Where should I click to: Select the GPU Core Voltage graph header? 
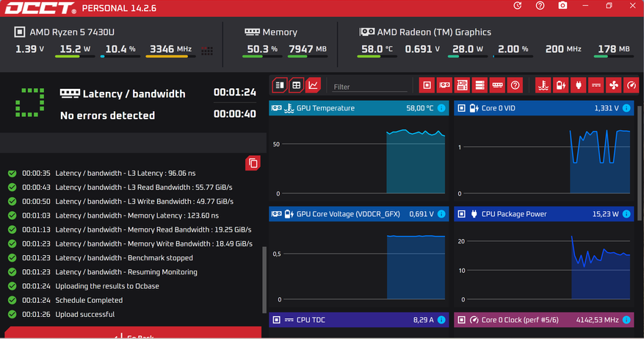359,214
